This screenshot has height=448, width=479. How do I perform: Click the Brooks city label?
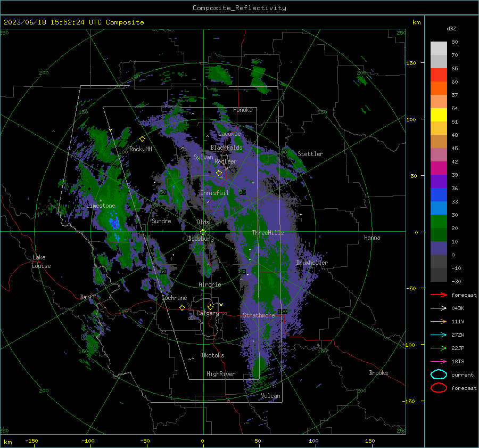(378, 373)
